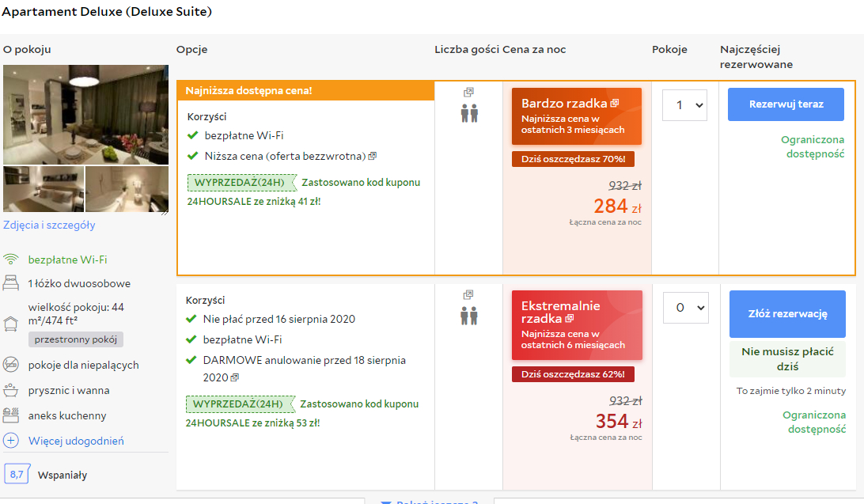Image resolution: width=864 pixels, height=504 pixels.
Task: Click the non-smoking rooms icon
Action: click(11, 365)
